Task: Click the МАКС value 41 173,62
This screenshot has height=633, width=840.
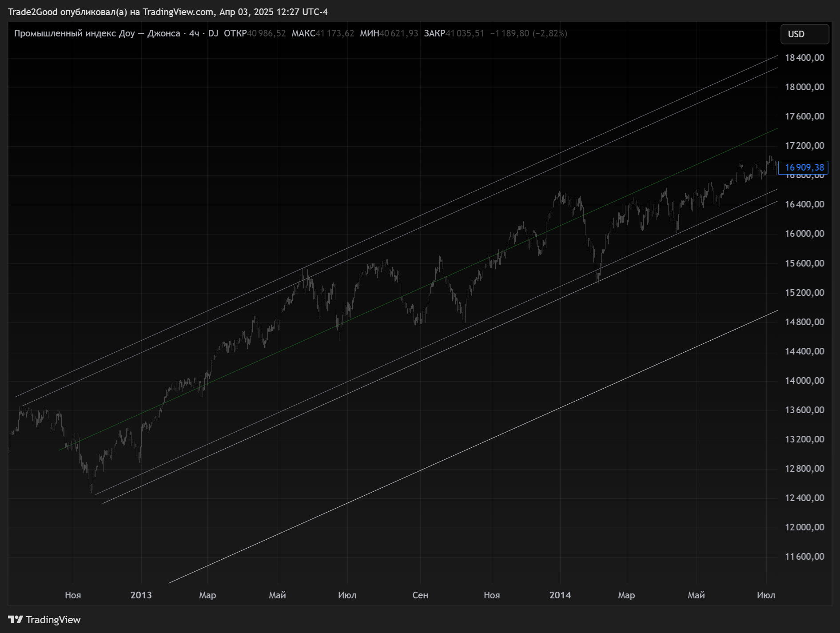Action: tap(335, 34)
